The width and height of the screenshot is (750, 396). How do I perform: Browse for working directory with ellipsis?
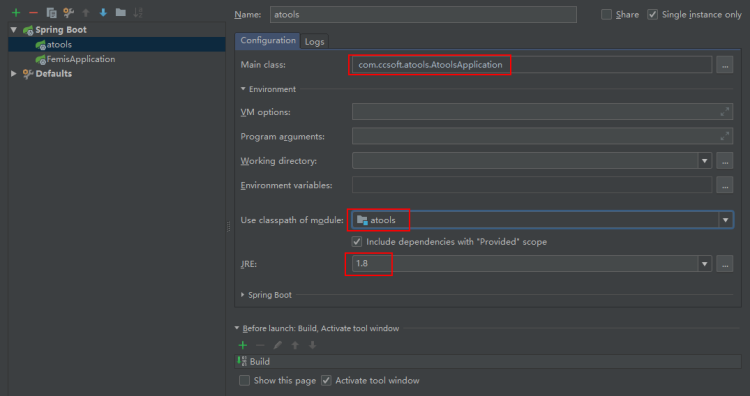click(725, 161)
